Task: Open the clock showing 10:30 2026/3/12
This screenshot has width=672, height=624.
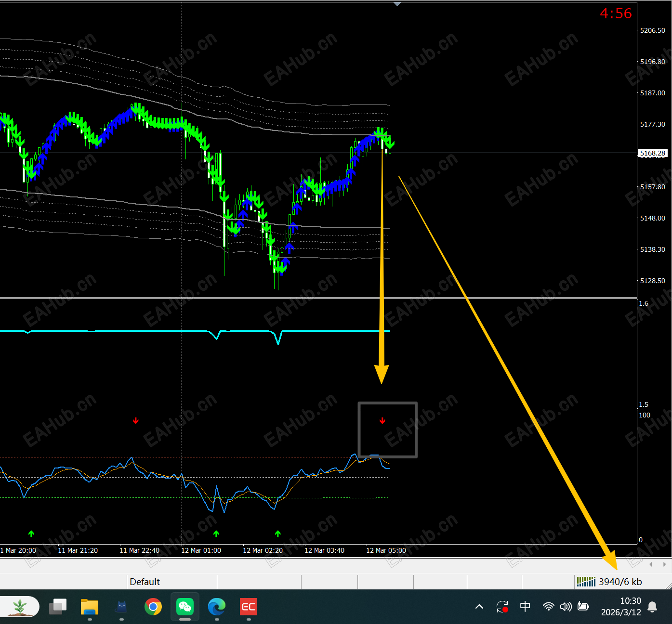Action: (x=621, y=607)
